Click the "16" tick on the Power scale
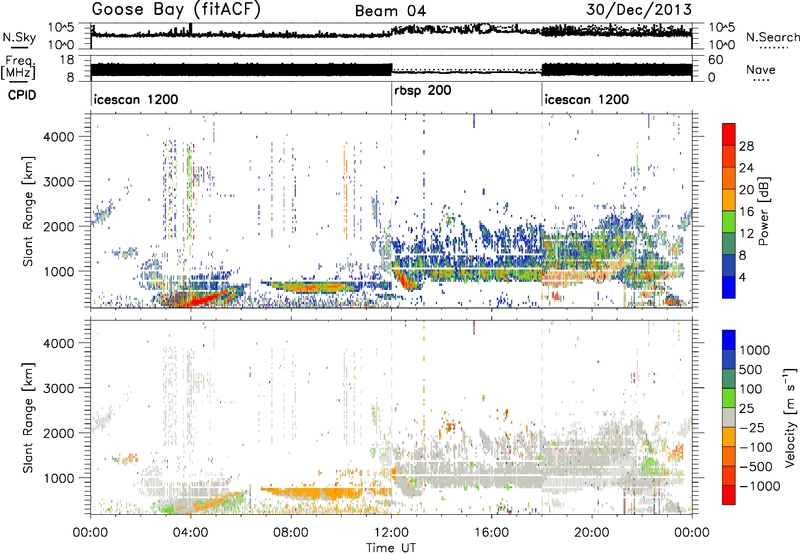The width and height of the screenshot is (800, 554). (x=746, y=212)
